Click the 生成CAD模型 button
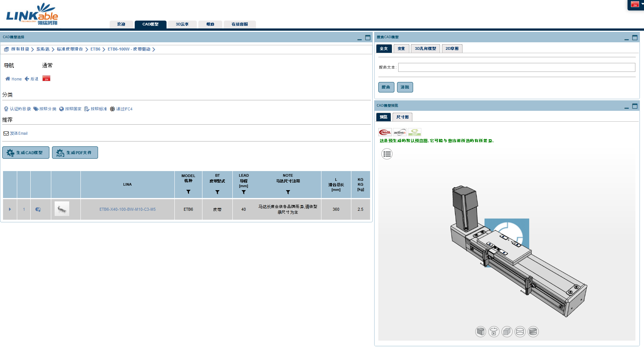 click(26, 153)
